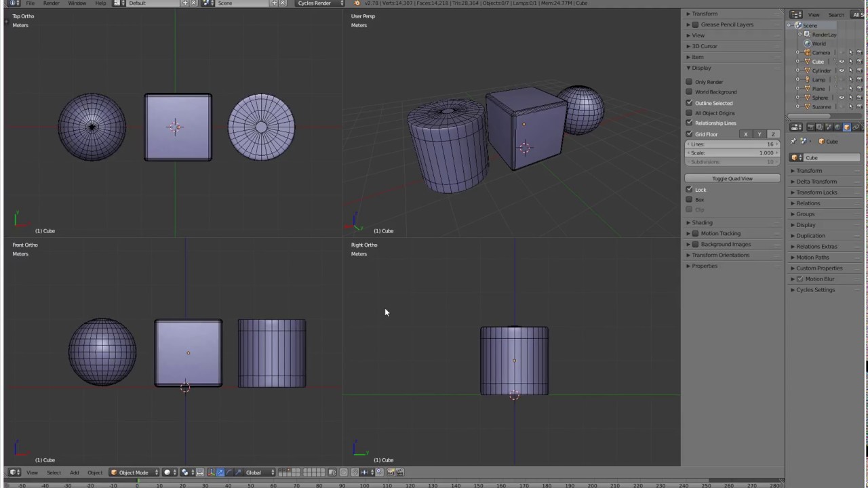
Task: Click Blender info editor icon top-left
Action: pyautogui.click(x=14, y=3)
